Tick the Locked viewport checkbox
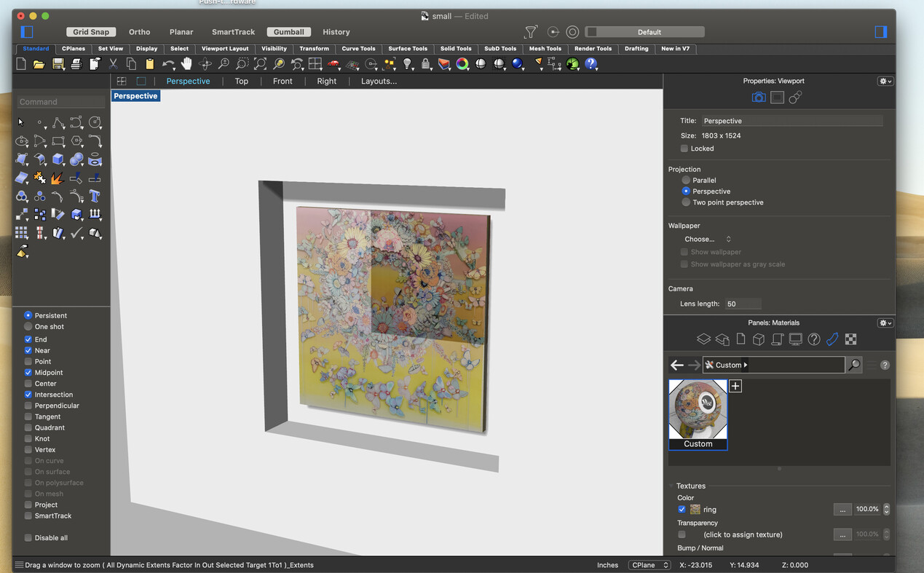The width and height of the screenshot is (924, 573). coord(684,149)
